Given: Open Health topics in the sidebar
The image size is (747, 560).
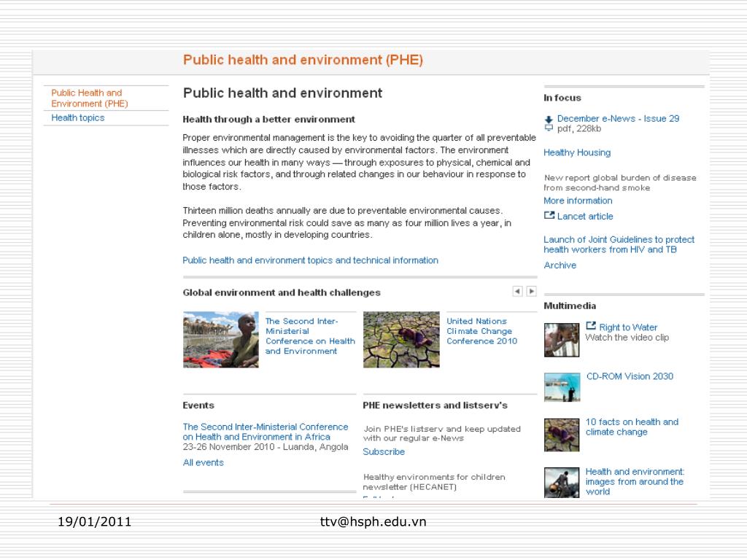Looking at the screenshot, I should tap(77, 117).
